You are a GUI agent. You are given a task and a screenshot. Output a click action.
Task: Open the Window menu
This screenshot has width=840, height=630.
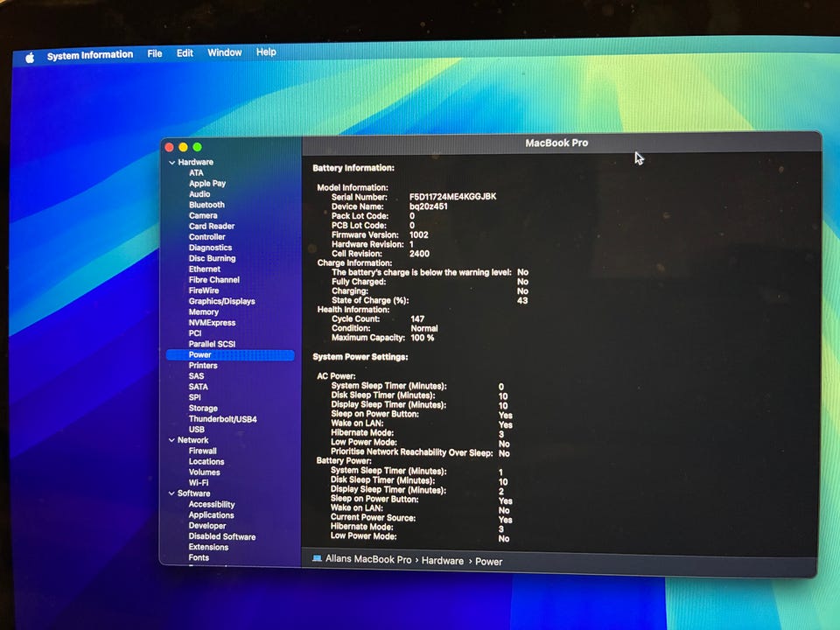pyautogui.click(x=225, y=52)
